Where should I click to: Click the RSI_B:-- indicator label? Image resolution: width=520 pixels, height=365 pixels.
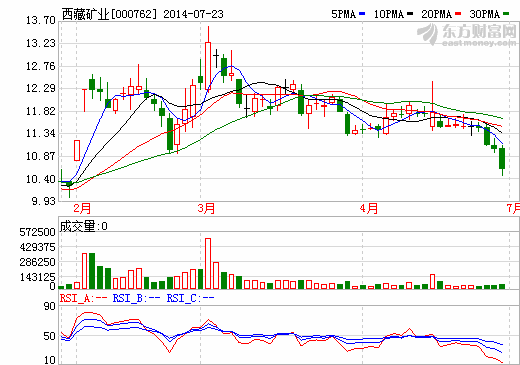137,298
